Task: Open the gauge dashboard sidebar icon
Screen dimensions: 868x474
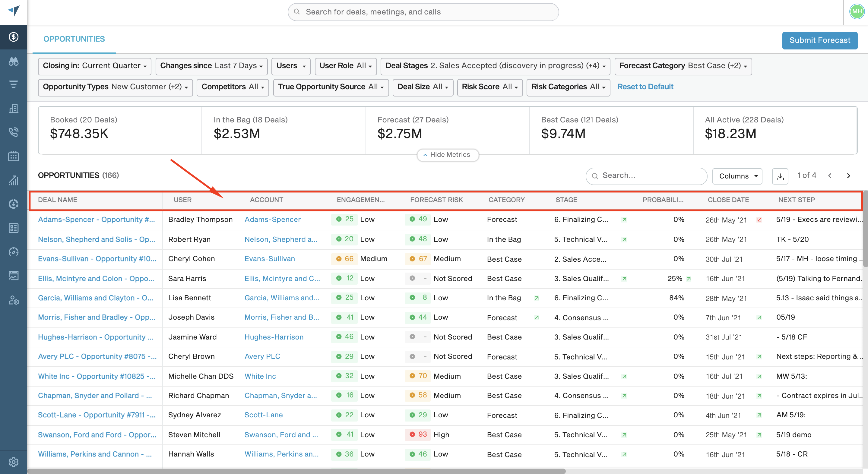Action: click(x=14, y=252)
